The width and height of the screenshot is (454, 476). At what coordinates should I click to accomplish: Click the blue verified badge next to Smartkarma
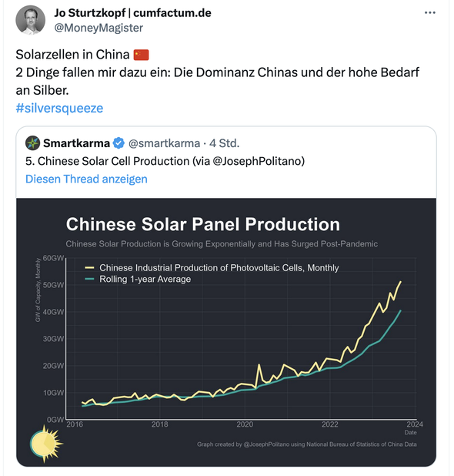click(x=119, y=143)
